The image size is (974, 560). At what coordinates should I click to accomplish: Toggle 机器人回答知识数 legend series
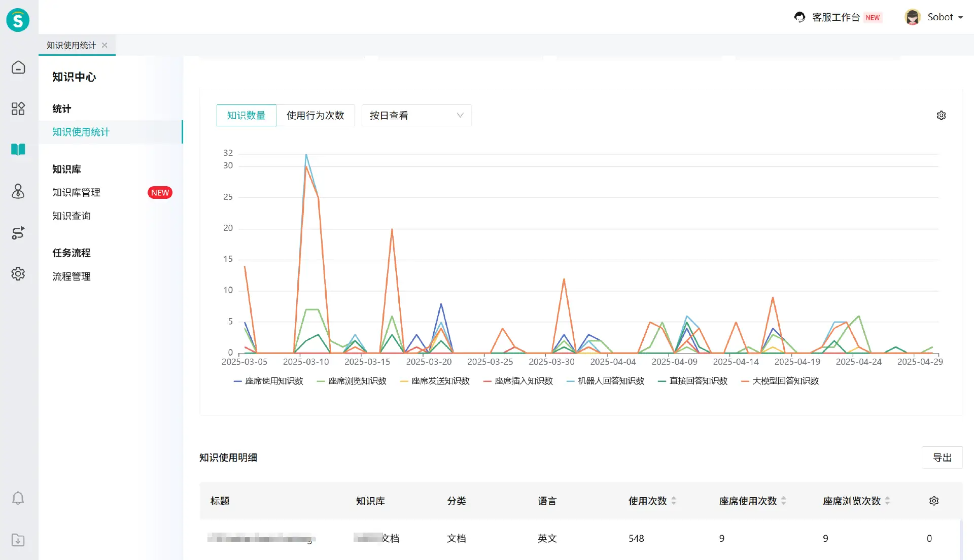[605, 381]
